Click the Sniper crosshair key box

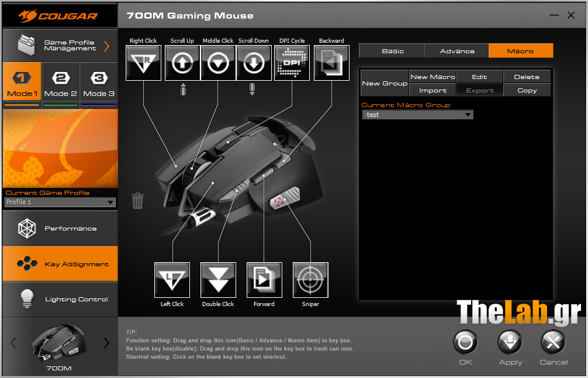pyautogui.click(x=310, y=280)
